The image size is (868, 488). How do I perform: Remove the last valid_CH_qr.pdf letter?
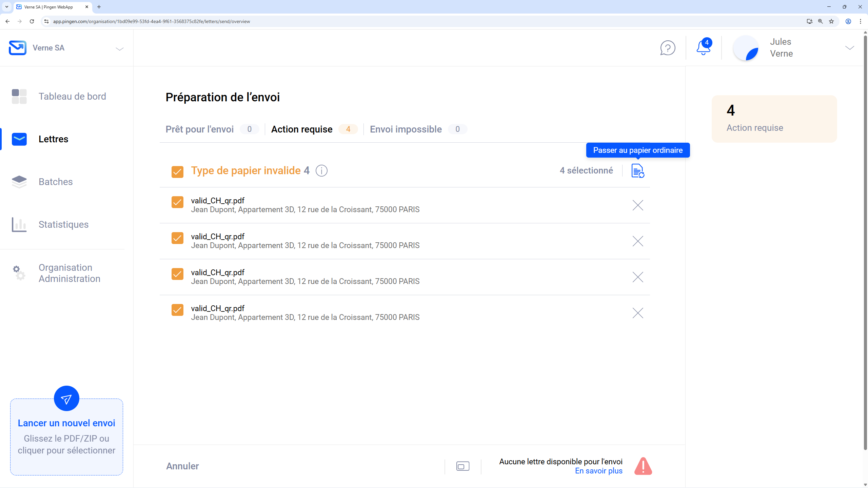[x=638, y=313]
